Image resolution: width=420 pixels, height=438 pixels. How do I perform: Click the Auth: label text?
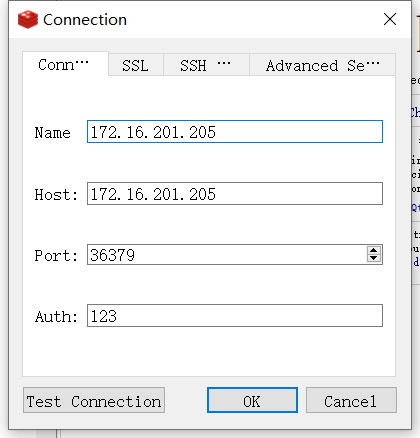click(x=56, y=316)
